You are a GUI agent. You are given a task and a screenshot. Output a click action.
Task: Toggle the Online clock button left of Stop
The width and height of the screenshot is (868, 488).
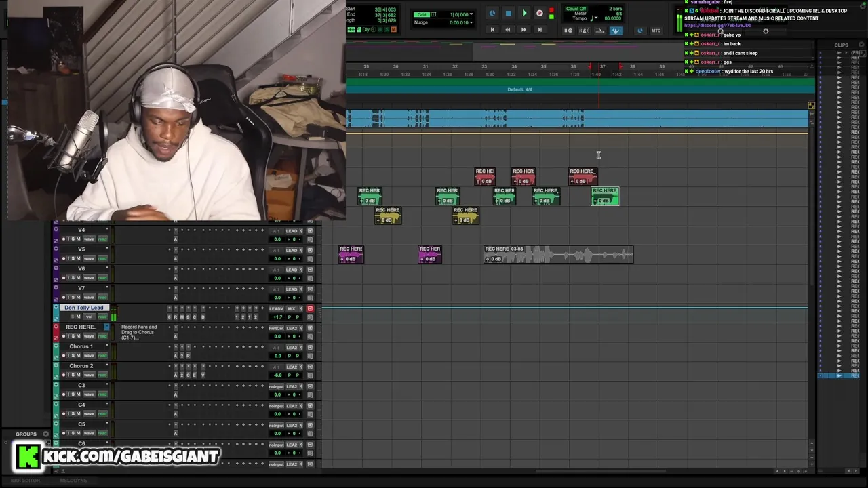(492, 13)
